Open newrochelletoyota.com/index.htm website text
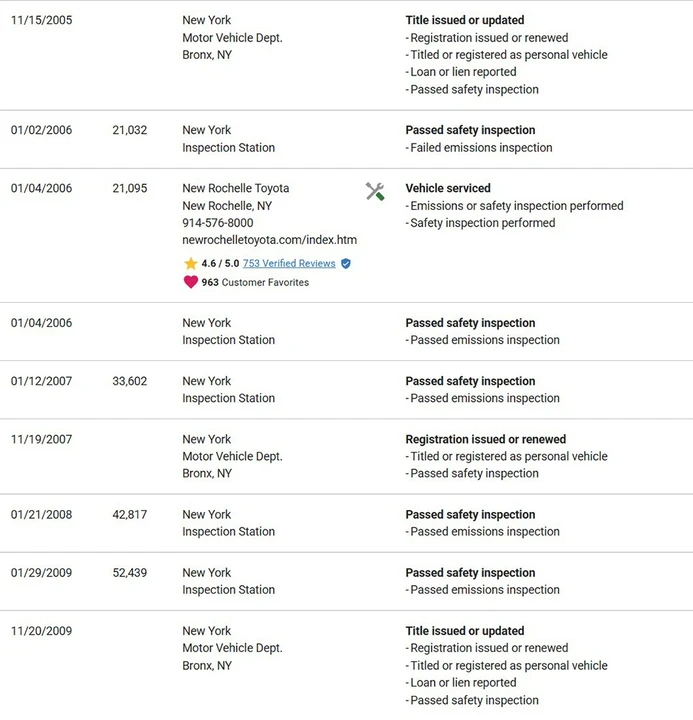 point(270,240)
